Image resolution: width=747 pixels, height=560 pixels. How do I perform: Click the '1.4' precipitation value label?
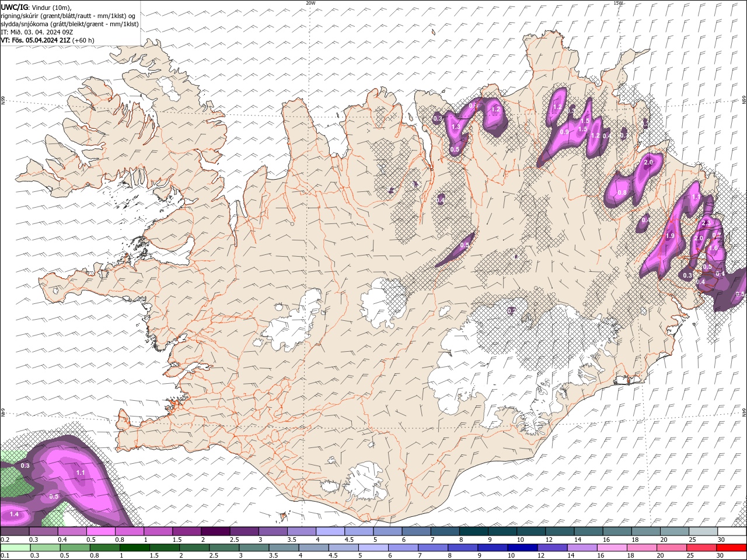click(15, 514)
